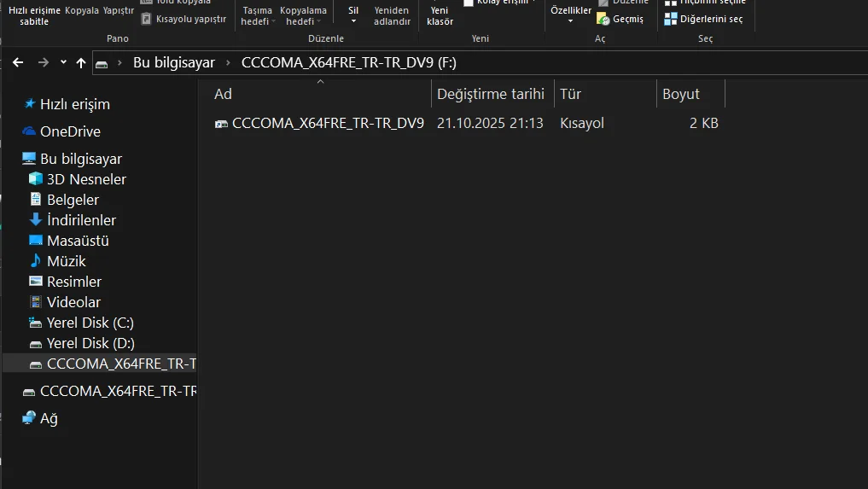Select Yerel Disk (C:)

[90, 323]
